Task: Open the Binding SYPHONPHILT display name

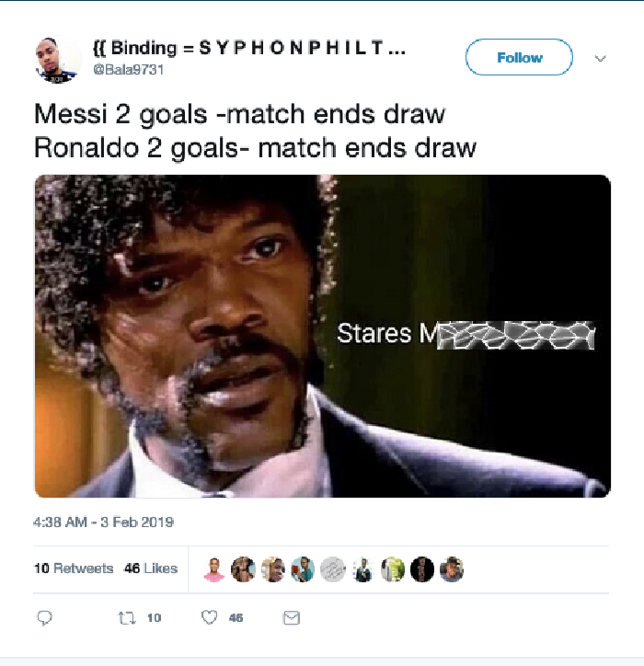Action: coord(249,48)
